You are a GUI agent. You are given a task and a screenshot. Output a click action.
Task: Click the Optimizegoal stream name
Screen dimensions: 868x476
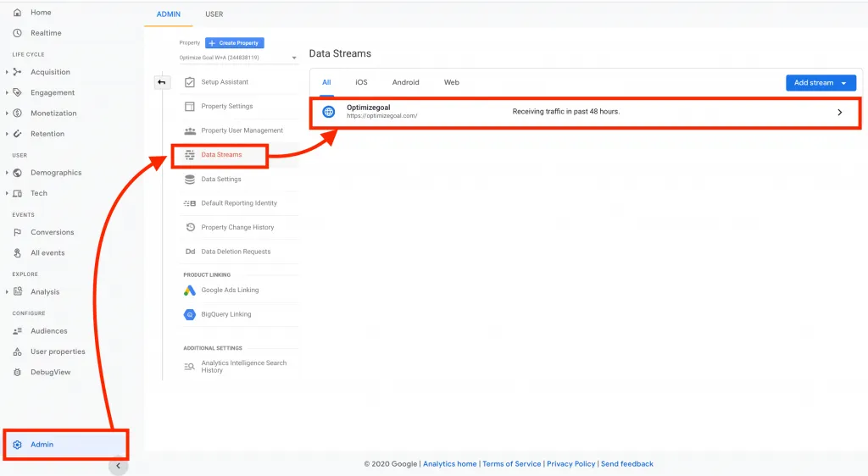tap(369, 108)
